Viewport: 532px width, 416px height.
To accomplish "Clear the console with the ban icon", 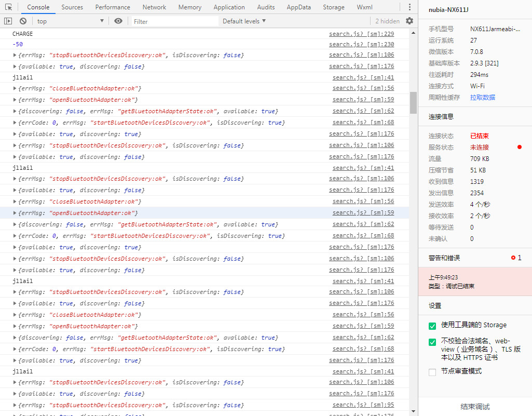I will pos(23,21).
